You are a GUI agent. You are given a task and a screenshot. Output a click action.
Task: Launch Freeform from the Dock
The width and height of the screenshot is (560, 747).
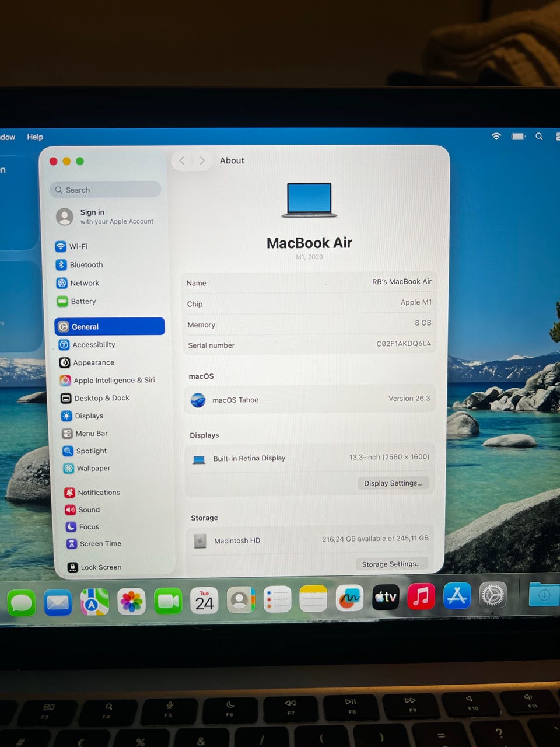pos(349,598)
